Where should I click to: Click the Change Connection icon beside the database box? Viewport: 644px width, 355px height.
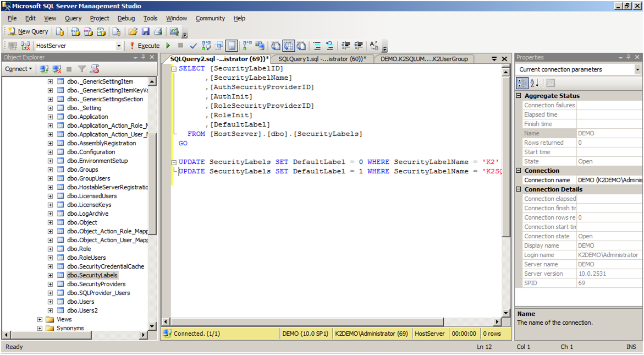[25, 46]
